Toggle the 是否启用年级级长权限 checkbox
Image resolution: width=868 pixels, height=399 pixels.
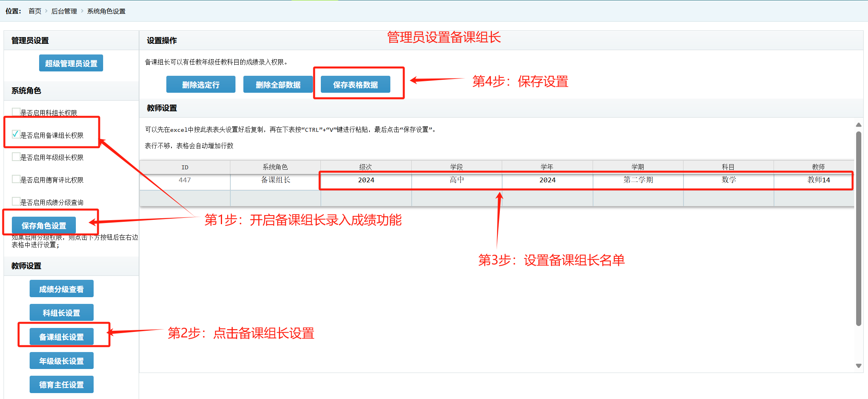tap(16, 157)
